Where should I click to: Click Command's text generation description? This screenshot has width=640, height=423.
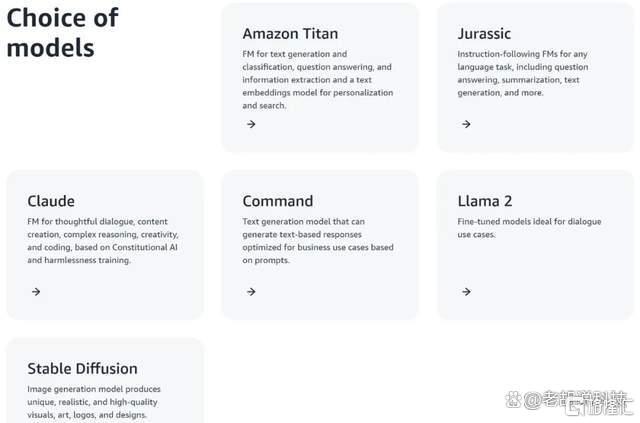tap(318, 240)
